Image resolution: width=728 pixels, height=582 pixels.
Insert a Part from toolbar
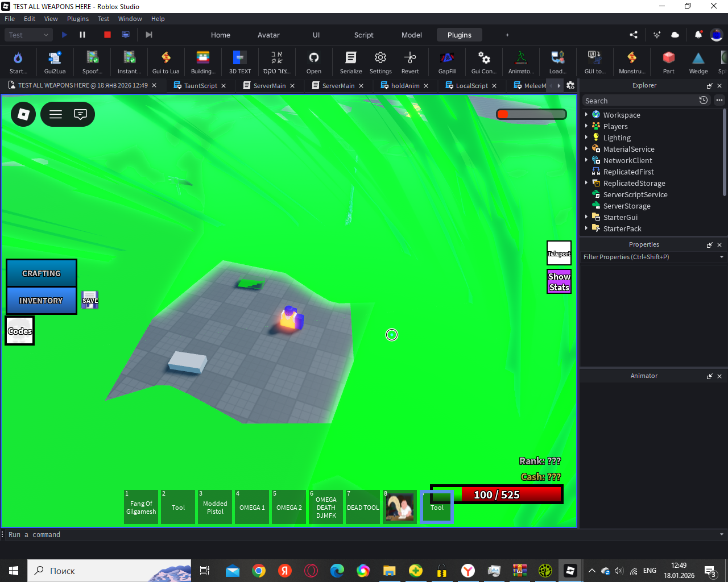tap(669, 61)
